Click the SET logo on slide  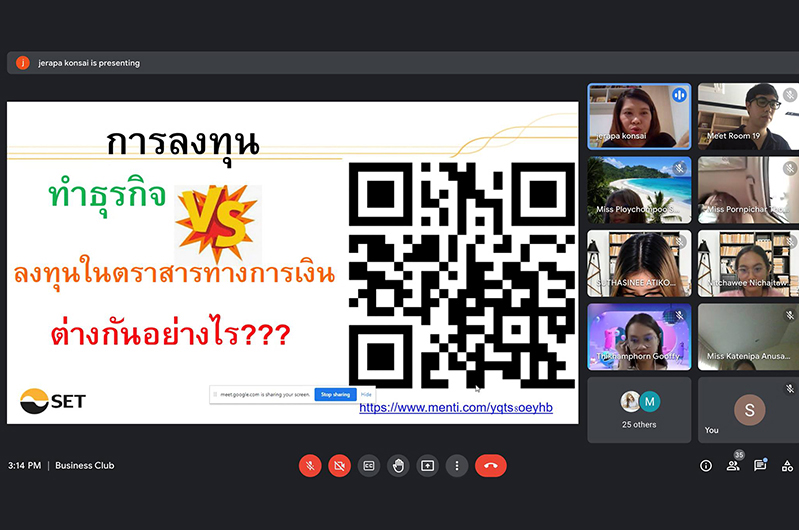[x=53, y=401]
